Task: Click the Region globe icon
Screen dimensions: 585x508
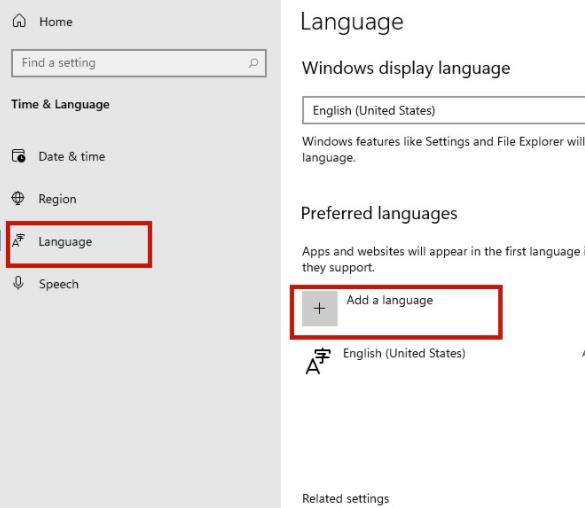Action: (18, 198)
